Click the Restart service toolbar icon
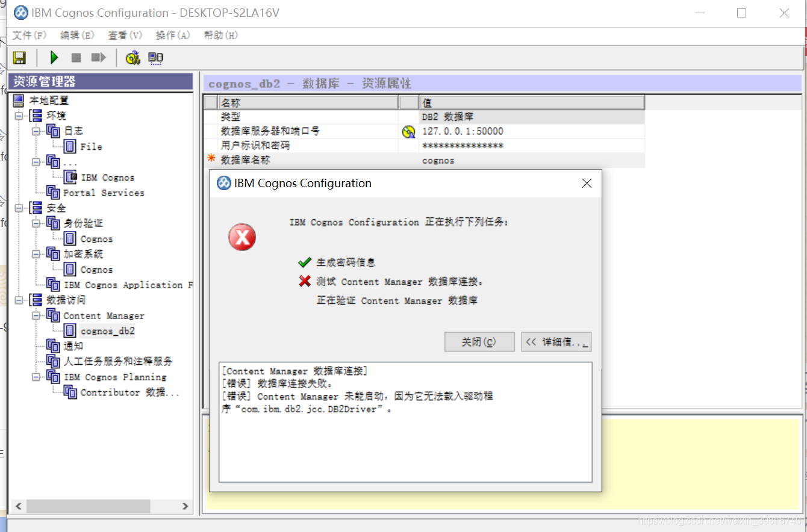The height and width of the screenshot is (532, 807). [98, 58]
